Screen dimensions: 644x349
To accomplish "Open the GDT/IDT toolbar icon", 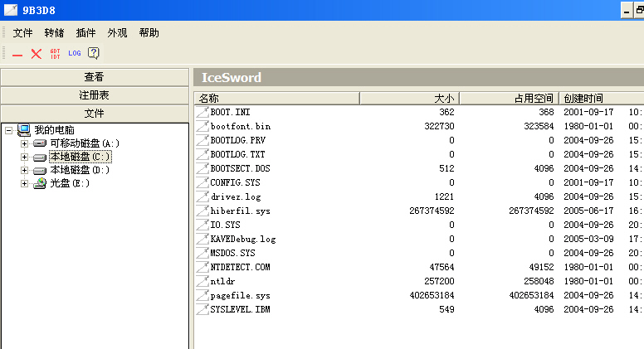I will coord(55,54).
